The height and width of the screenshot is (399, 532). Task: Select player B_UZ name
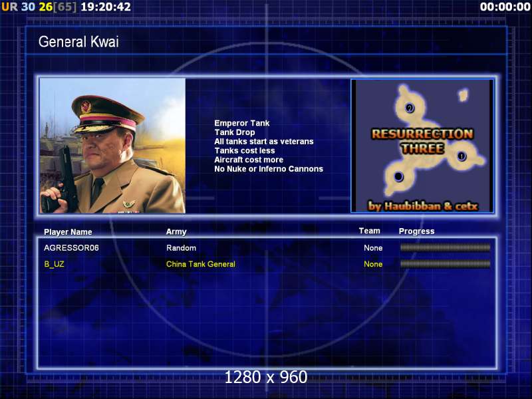pos(54,264)
